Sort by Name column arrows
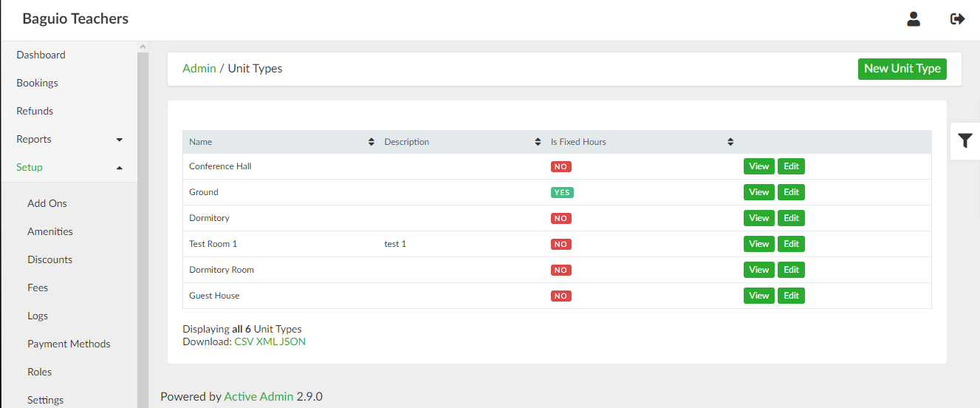This screenshot has height=408, width=980. tap(371, 142)
